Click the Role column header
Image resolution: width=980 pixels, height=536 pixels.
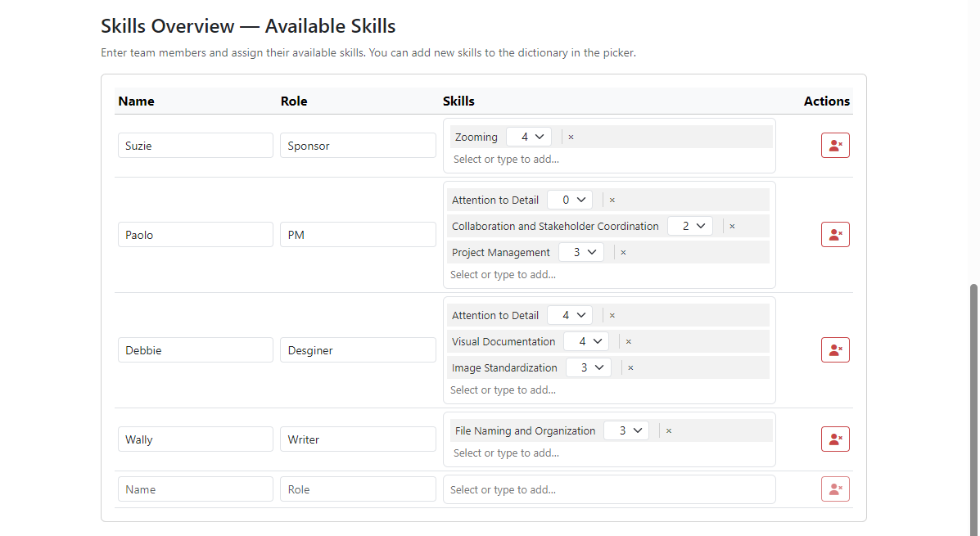pos(294,101)
